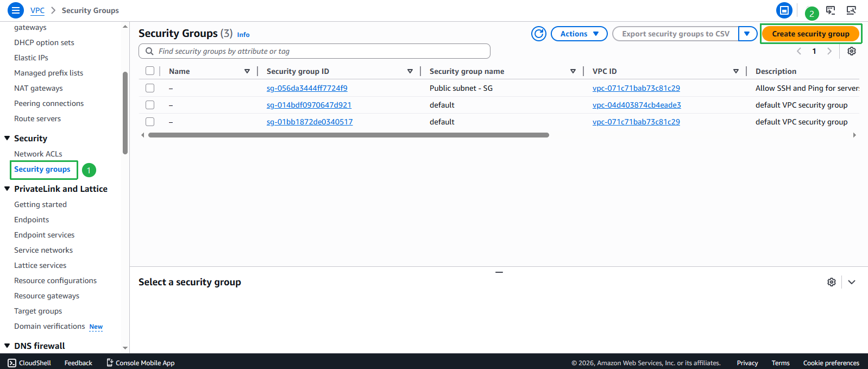
Task: Check the Public subnet - SG row
Action: pos(150,88)
